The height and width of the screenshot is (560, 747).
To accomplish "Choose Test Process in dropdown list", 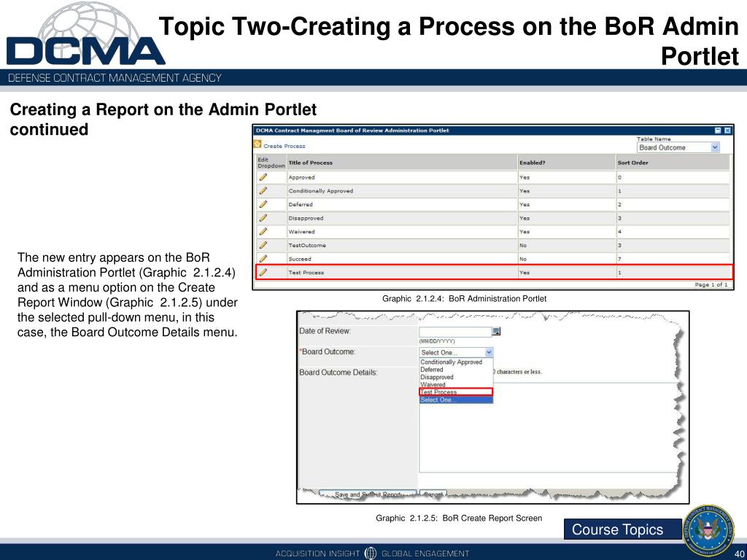I will click(456, 392).
